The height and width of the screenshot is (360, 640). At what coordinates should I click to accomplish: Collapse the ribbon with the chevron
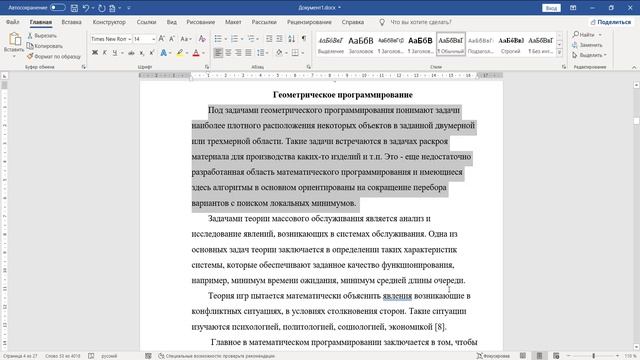(x=634, y=67)
